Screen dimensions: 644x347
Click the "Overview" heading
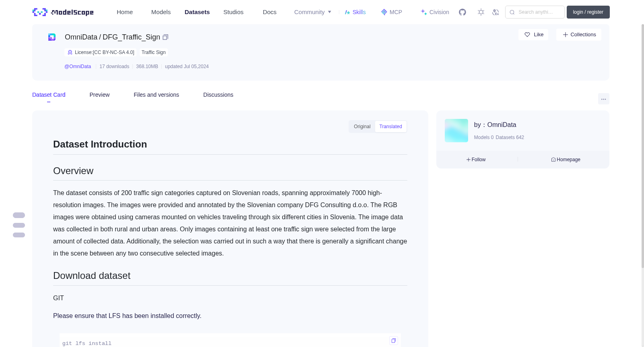point(73,171)
